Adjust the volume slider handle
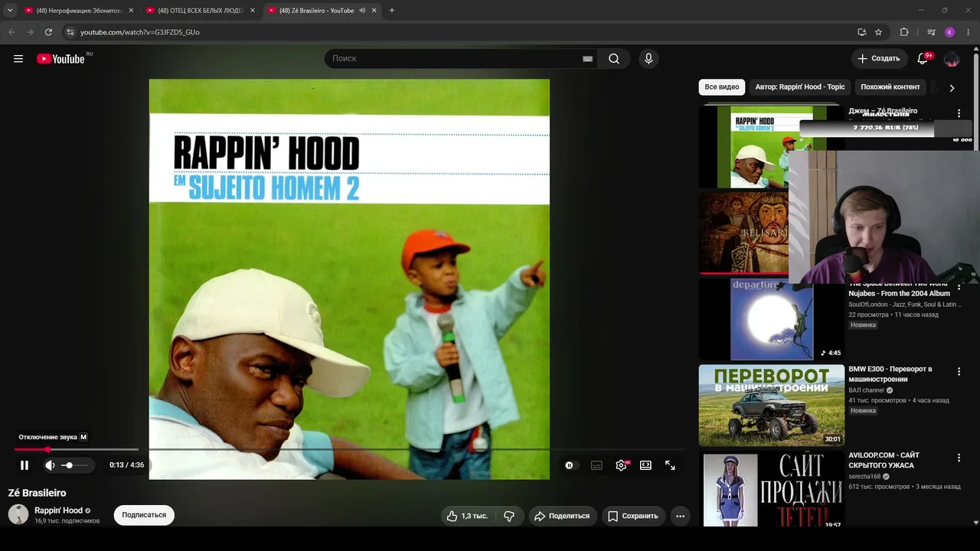Image resolution: width=980 pixels, height=551 pixels. (68, 465)
